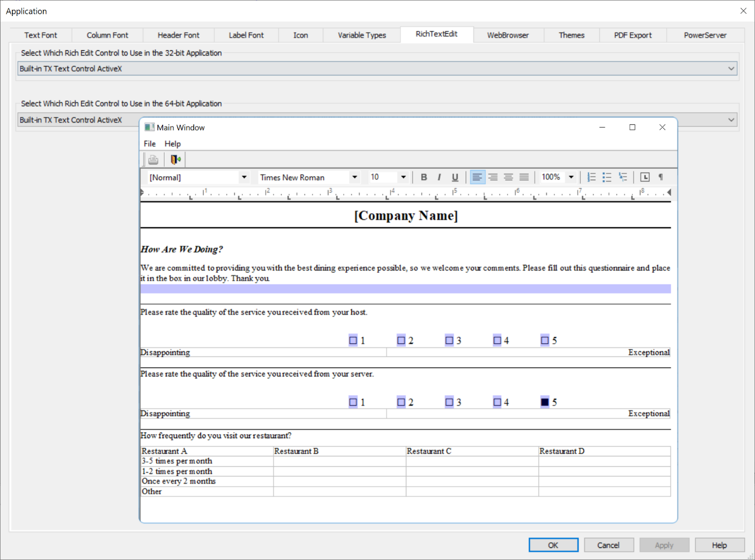The image size is (755, 560).
Task: Click the insert frame icon
Action: coord(645,177)
